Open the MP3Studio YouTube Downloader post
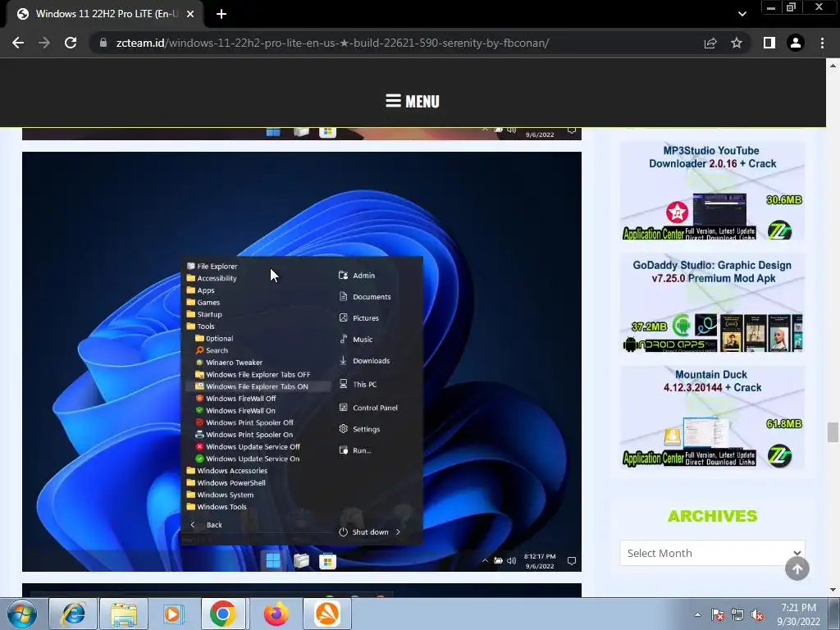840x630 pixels. tap(712, 157)
